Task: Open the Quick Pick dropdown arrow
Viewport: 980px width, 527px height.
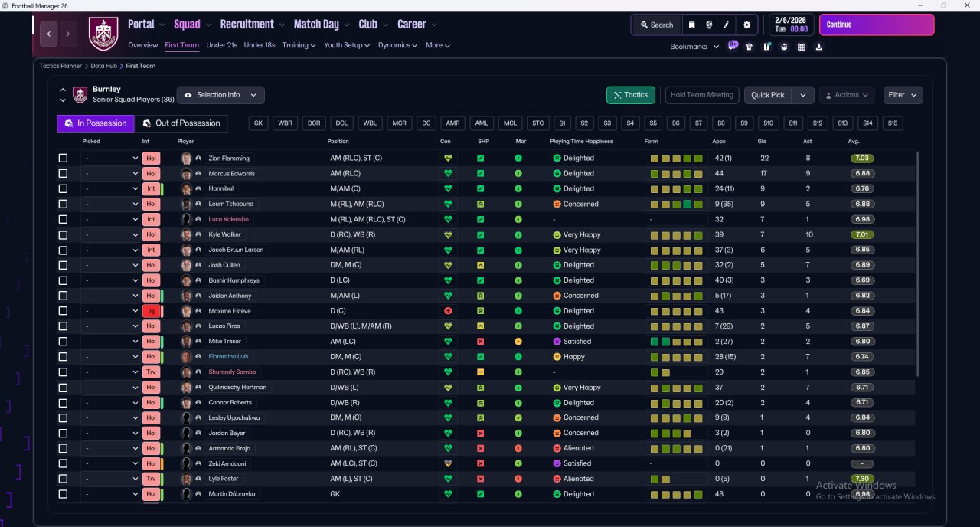Action: tap(802, 95)
